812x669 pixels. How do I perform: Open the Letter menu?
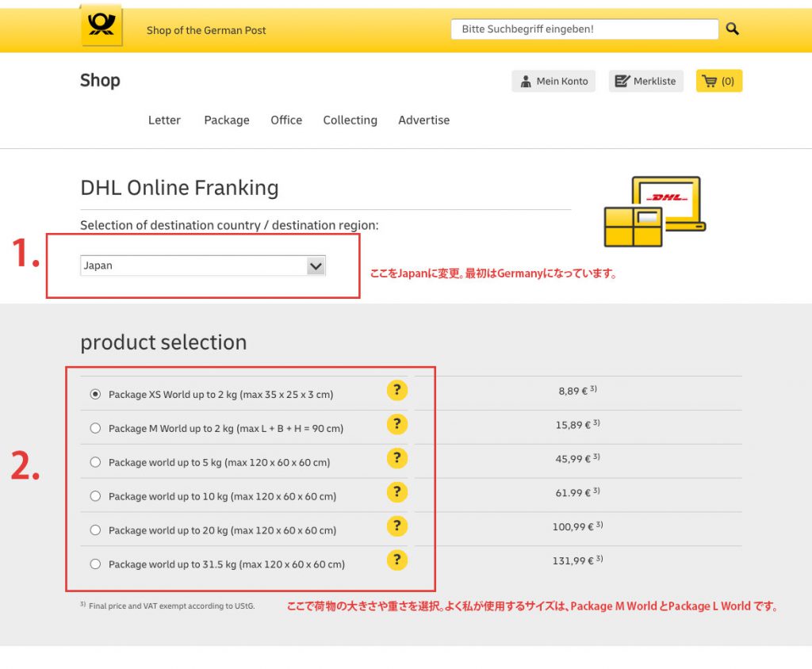pos(164,120)
